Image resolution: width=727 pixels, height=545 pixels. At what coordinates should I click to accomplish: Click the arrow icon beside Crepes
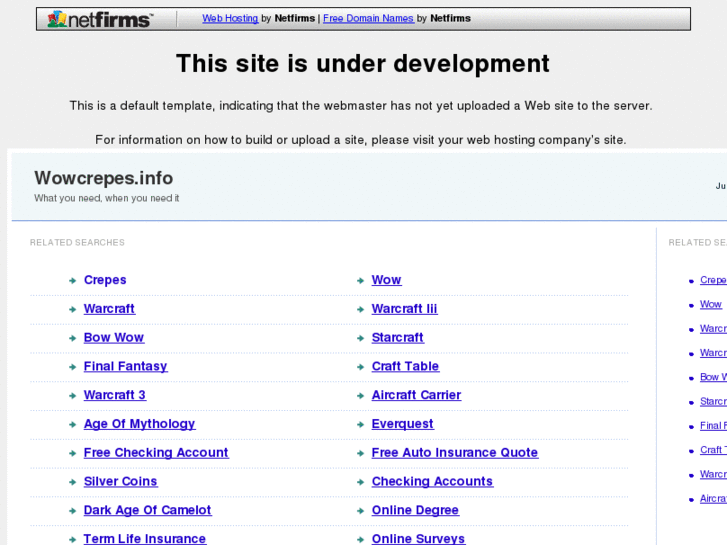pyautogui.click(x=72, y=281)
